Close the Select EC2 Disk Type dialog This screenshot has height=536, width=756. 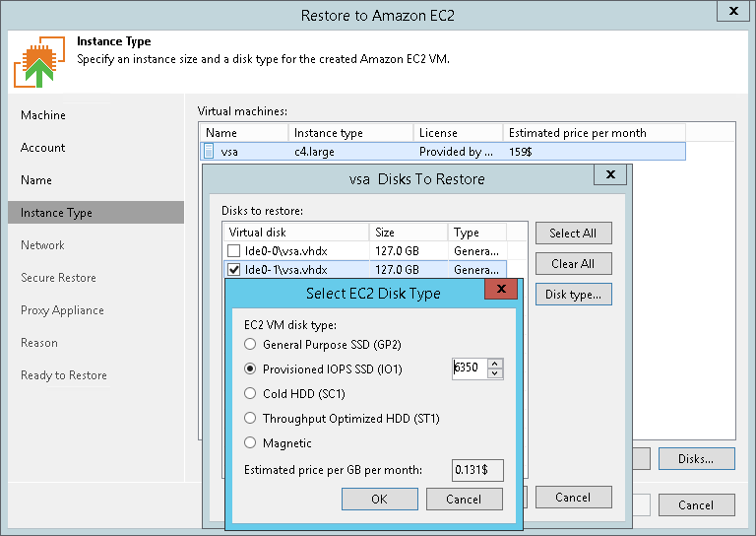point(501,289)
